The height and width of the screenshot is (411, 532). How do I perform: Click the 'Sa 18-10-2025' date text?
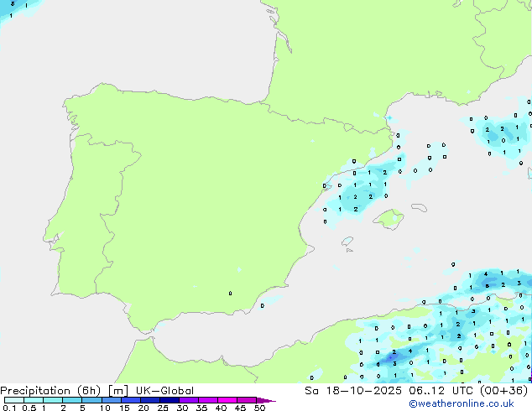pos(353,391)
